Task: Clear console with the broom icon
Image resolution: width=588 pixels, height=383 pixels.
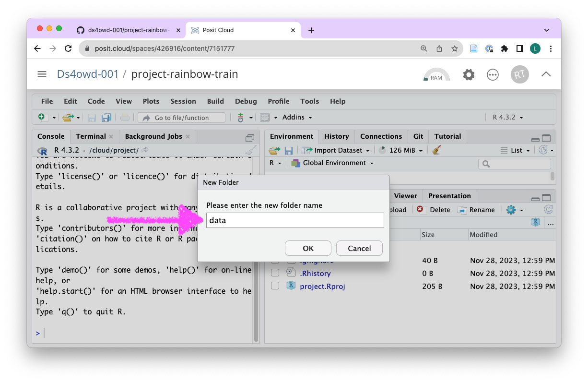Action: (x=250, y=150)
